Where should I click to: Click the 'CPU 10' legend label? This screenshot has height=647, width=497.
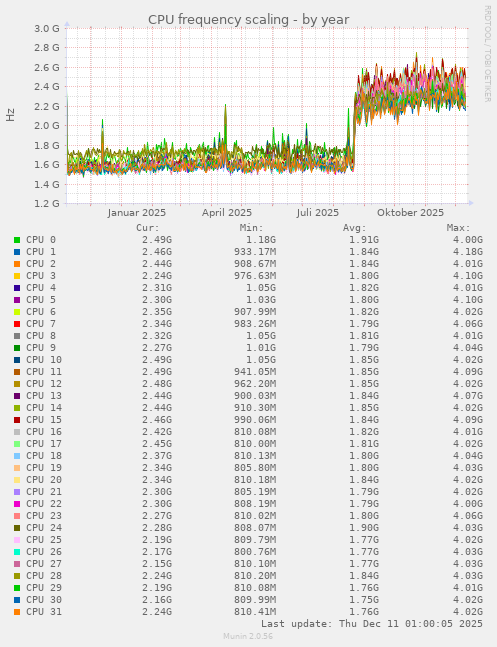(44, 359)
